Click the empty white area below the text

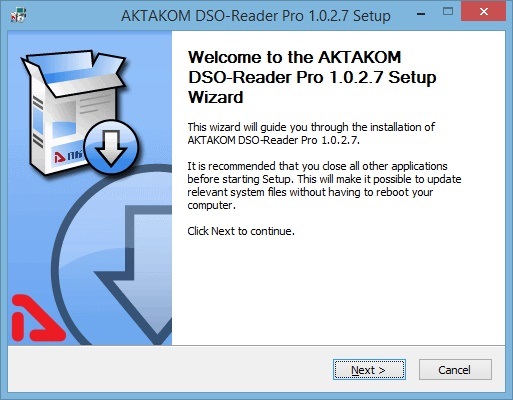(x=338, y=292)
